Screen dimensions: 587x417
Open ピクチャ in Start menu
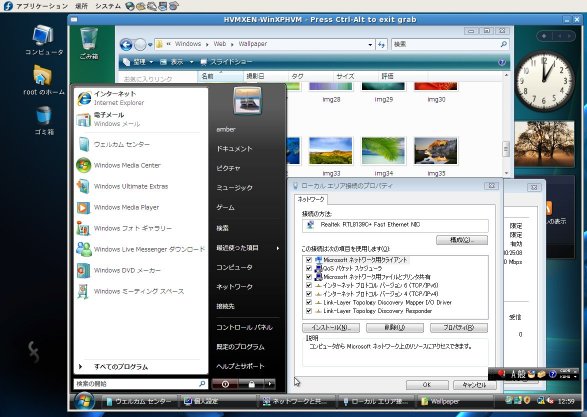tap(228, 168)
